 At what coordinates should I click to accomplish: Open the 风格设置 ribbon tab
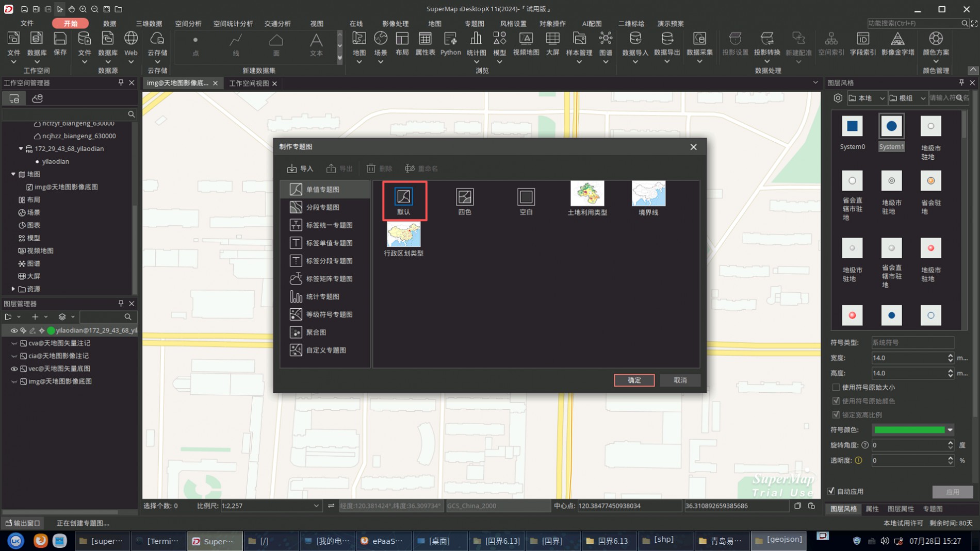513,24
